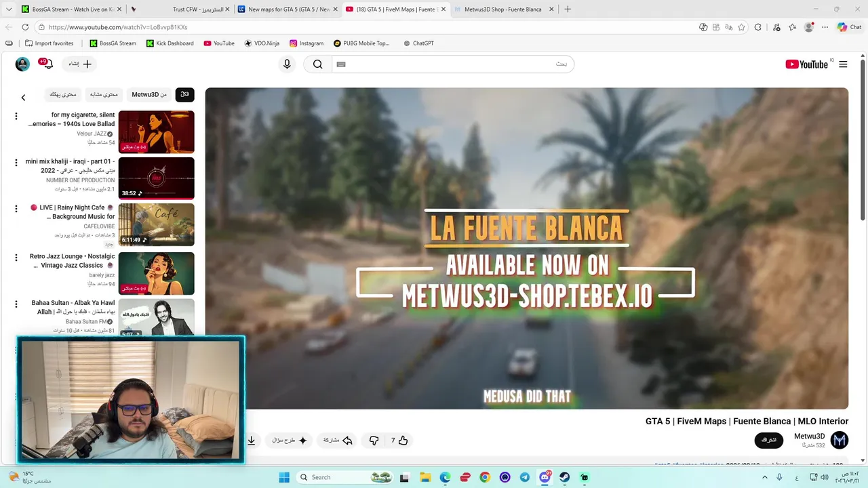Open Windows Start menu
This screenshot has height=488, width=868.
(x=284, y=477)
